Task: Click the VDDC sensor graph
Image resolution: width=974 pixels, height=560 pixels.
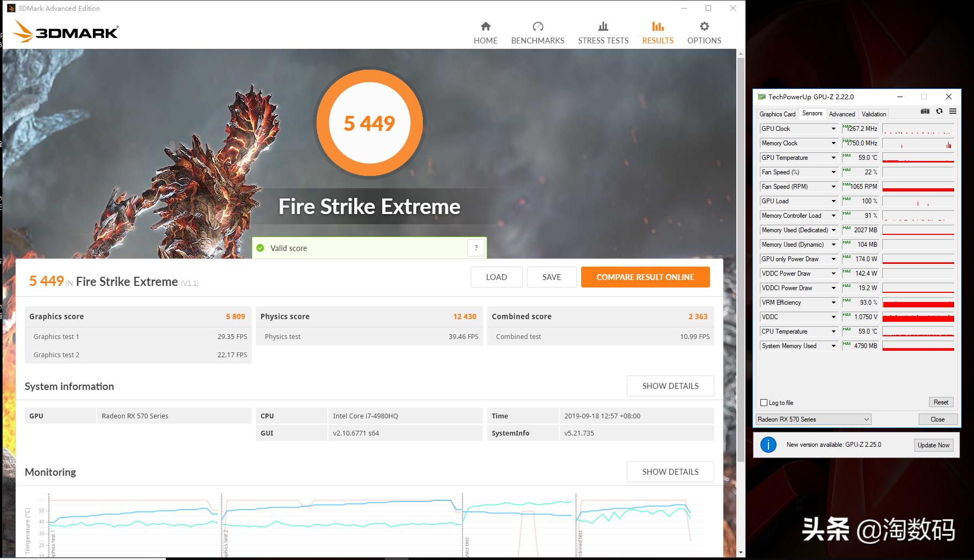Action: (x=918, y=317)
